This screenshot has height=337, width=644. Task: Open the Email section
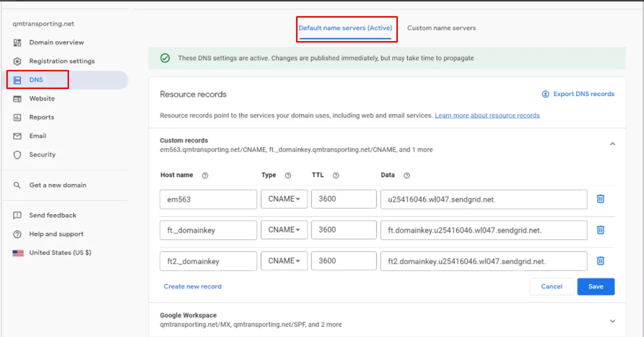click(x=38, y=136)
